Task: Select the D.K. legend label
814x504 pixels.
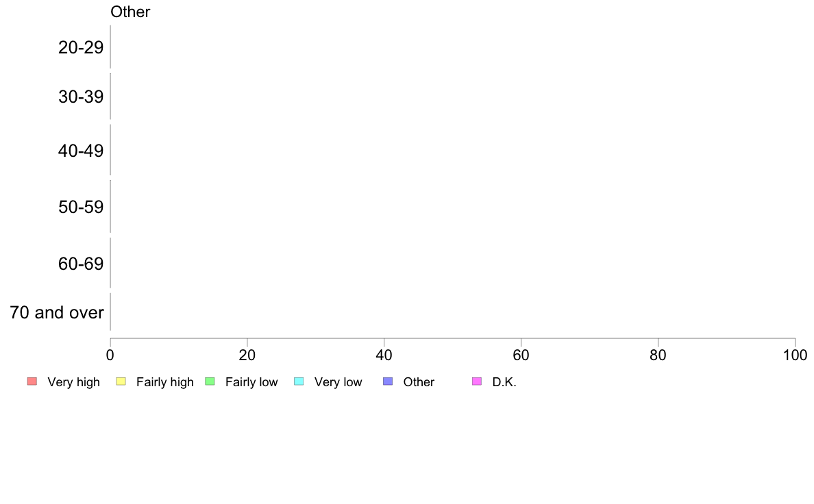Action: pos(504,382)
